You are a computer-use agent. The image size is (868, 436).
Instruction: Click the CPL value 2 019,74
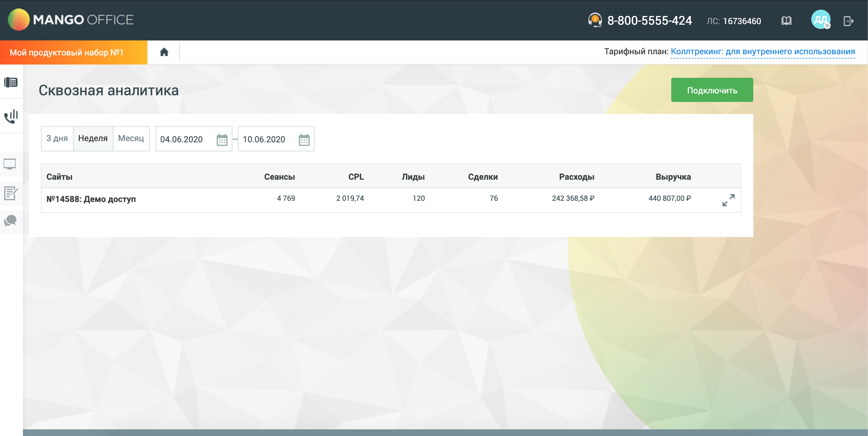[x=350, y=198]
